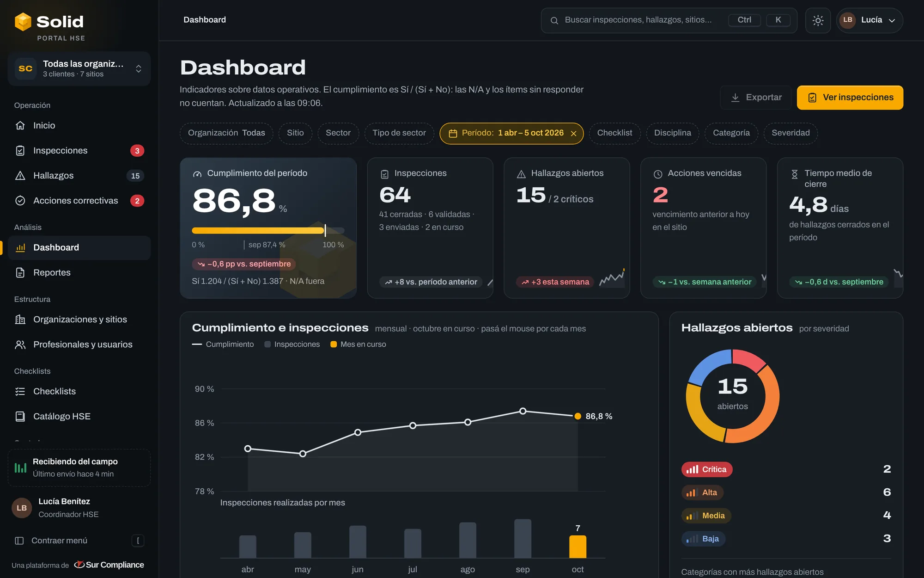This screenshot has height=578, width=924.
Task: Click the Profesionales y usuarios people icon
Action: [x=20, y=344]
